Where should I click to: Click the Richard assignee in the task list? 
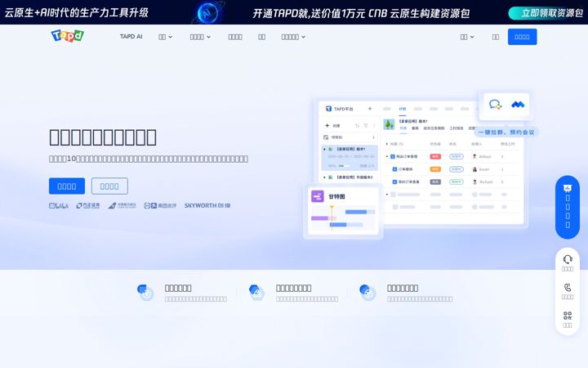(x=483, y=182)
